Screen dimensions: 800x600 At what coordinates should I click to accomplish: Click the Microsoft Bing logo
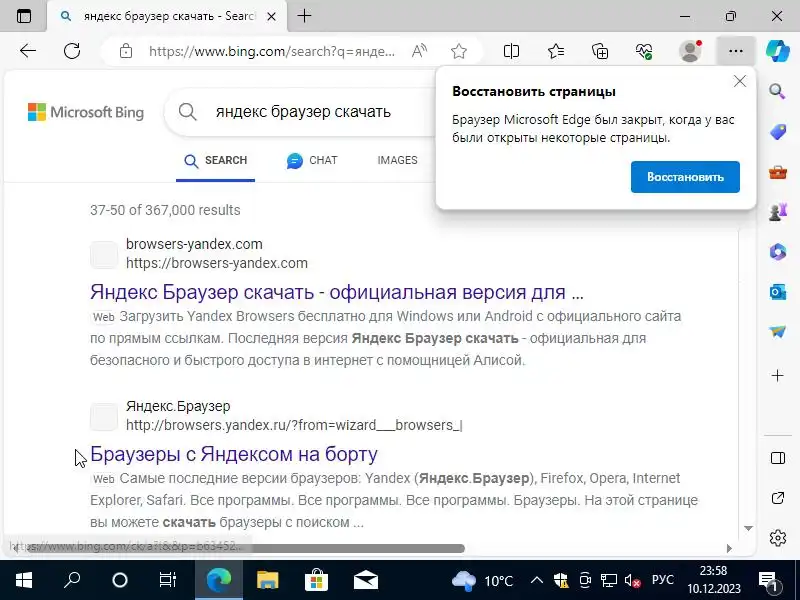point(86,112)
